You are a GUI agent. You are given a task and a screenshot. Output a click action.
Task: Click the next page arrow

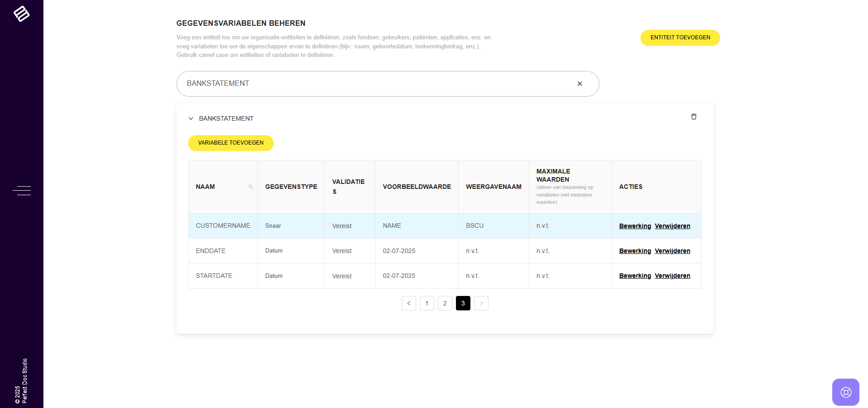click(x=481, y=303)
